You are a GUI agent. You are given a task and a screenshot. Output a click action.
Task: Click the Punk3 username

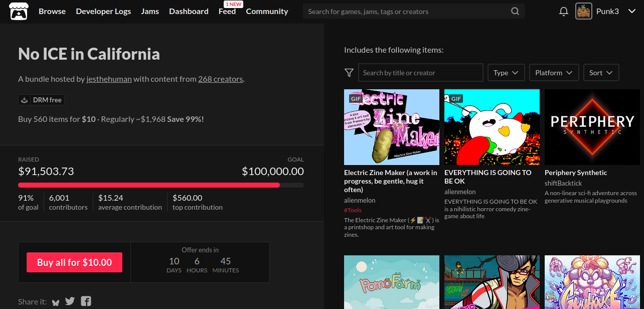(x=607, y=11)
